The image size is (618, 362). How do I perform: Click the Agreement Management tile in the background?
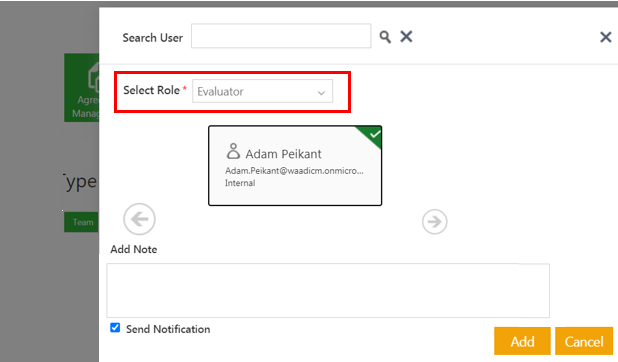click(82, 88)
